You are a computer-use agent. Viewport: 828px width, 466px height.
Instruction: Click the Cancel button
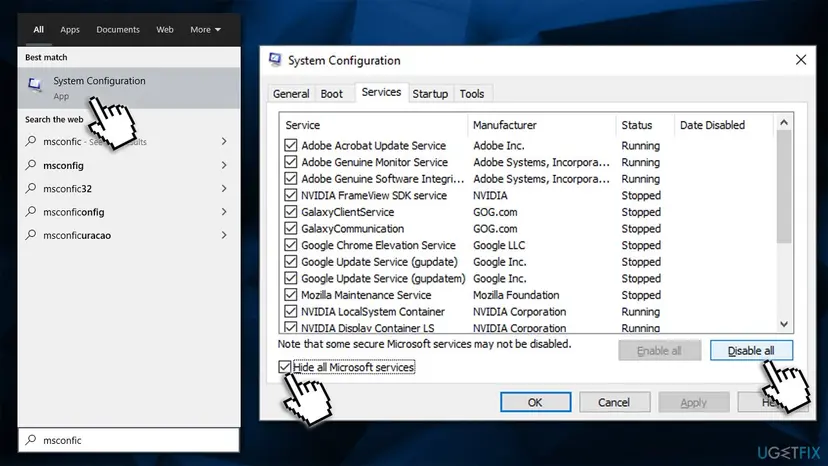(x=614, y=402)
